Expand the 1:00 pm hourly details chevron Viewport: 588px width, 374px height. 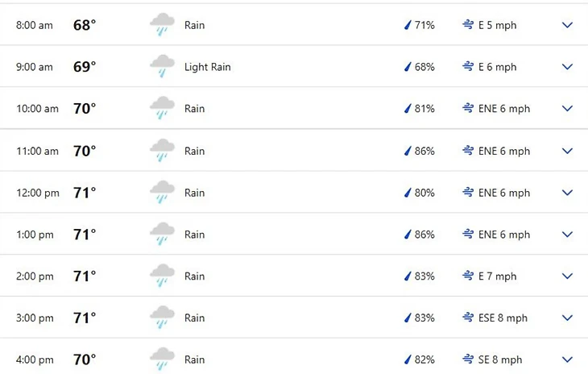tap(567, 235)
